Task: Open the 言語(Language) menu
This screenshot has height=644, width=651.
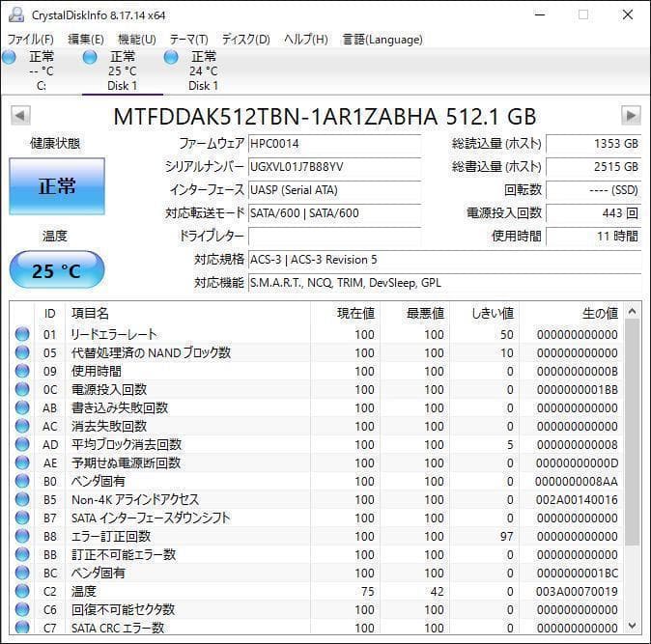Action: click(382, 40)
